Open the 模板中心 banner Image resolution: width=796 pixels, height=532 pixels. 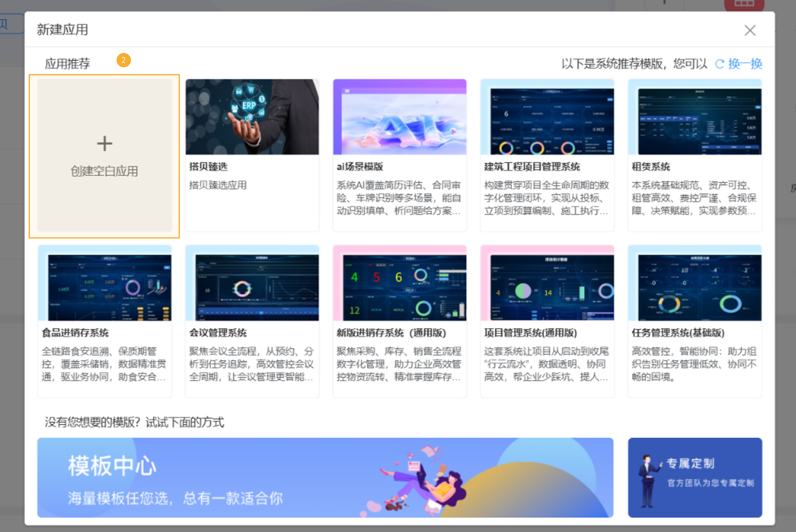click(x=325, y=477)
